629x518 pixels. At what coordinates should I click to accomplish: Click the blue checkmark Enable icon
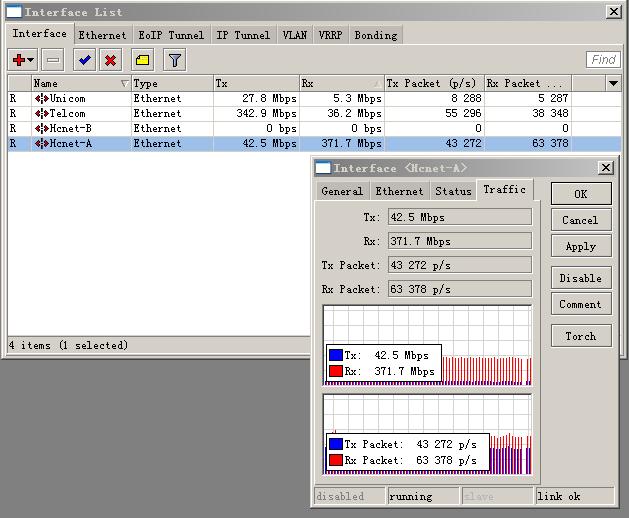coord(85,61)
